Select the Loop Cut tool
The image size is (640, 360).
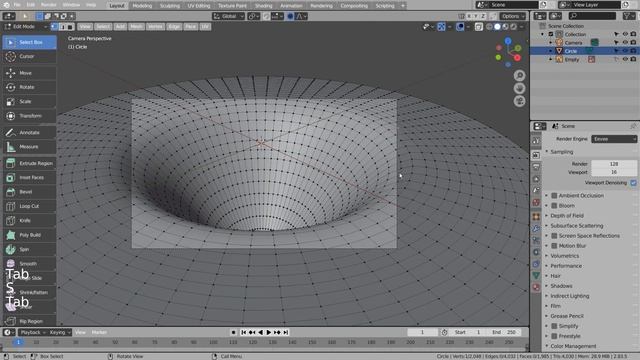[29, 206]
